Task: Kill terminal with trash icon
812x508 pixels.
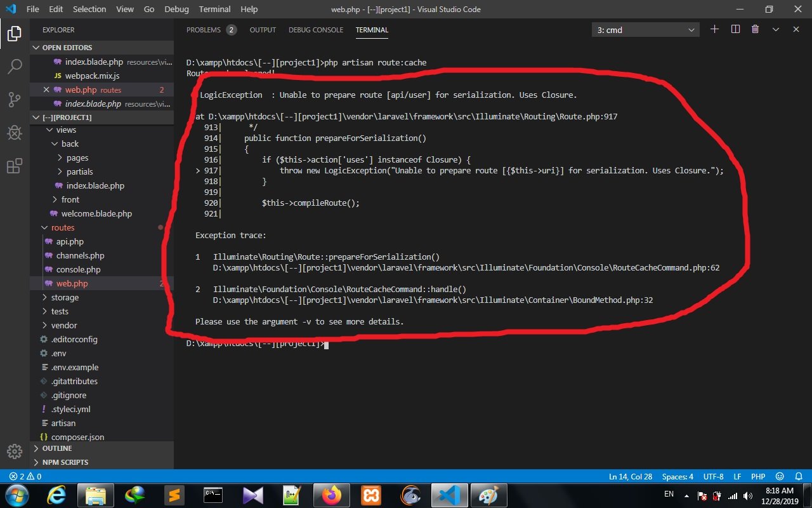Action: [755, 29]
